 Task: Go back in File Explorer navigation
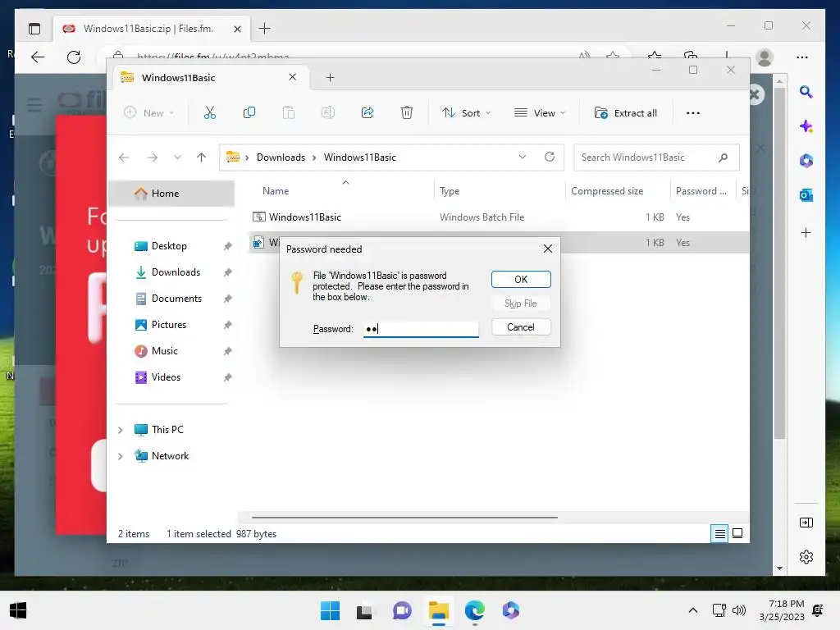pyautogui.click(x=124, y=157)
